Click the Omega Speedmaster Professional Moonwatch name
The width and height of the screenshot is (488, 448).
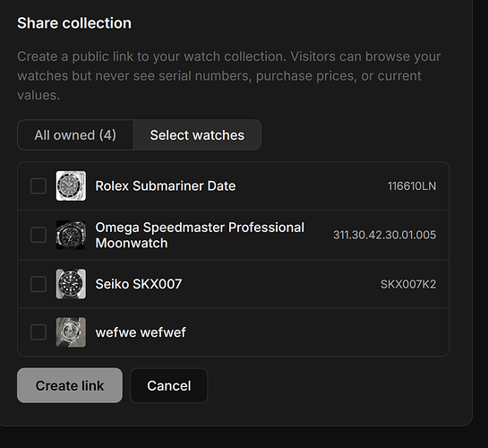[200, 235]
